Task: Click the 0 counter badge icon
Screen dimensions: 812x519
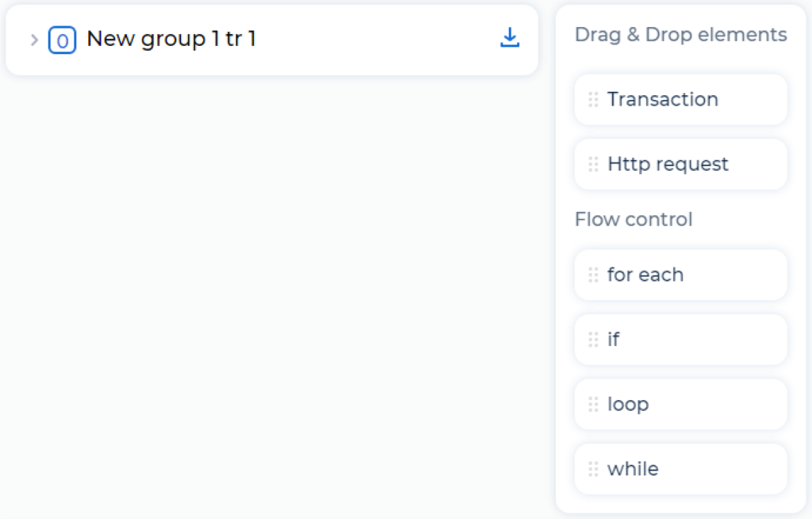Action: coord(62,40)
